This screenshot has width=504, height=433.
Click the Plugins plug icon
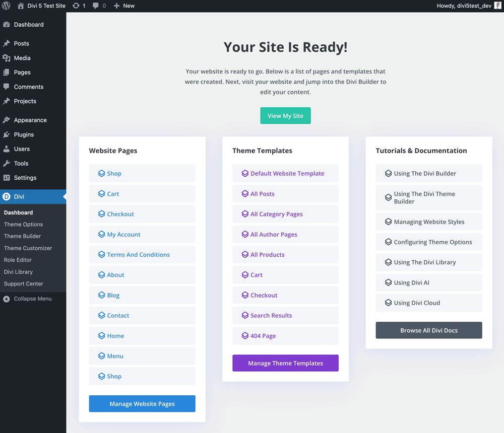(7, 134)
